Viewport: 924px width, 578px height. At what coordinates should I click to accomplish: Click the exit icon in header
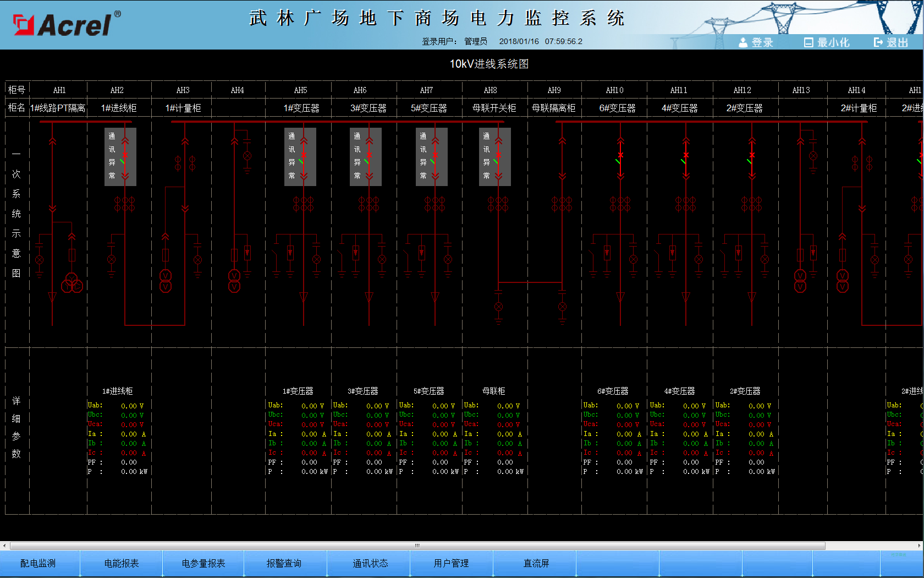pyautogui.click(x=878, y=42)
